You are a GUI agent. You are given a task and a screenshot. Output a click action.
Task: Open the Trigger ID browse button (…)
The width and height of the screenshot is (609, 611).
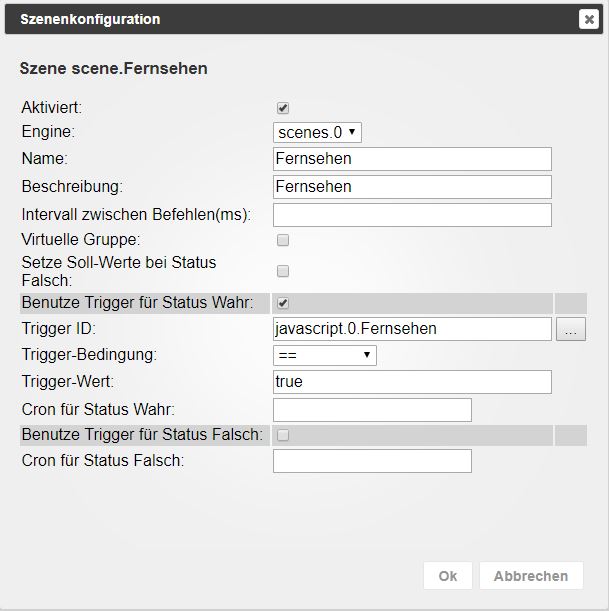click(x=571, y=329)
